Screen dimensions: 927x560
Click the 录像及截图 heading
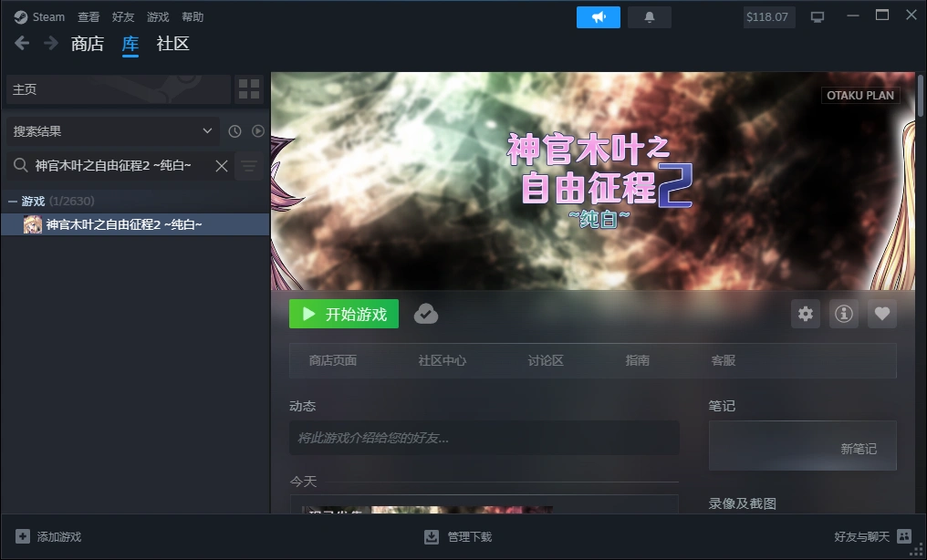tap(742, 503)
